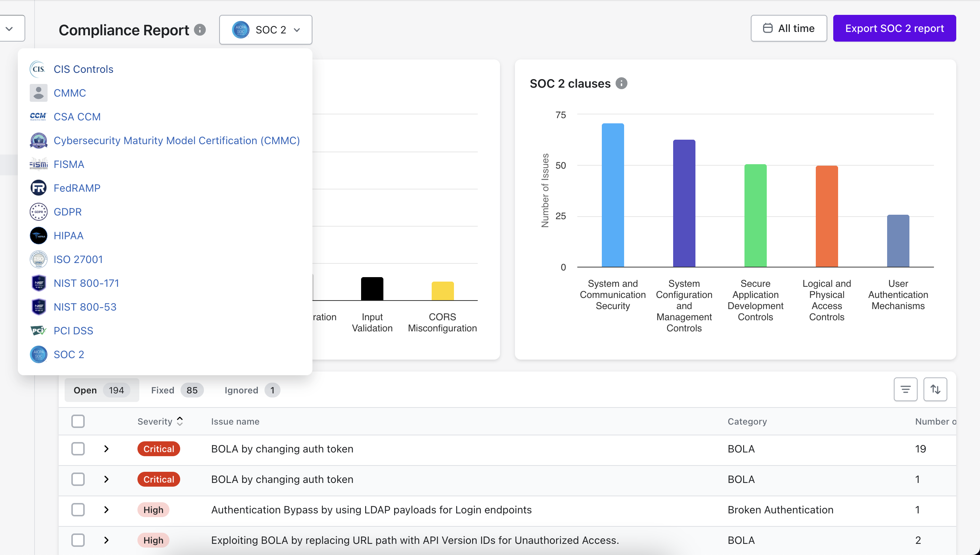Click the GDPR stars logo icon

coord(39,212)
